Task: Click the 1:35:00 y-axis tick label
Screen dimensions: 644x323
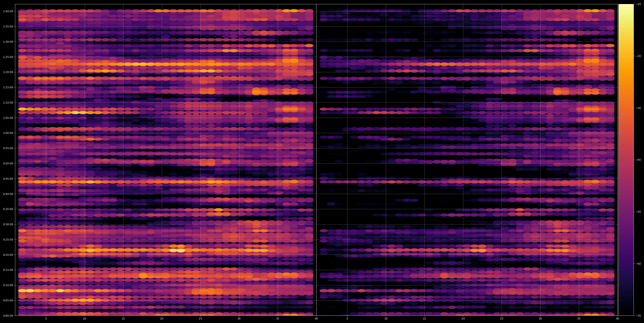Action: pos(8,26)
